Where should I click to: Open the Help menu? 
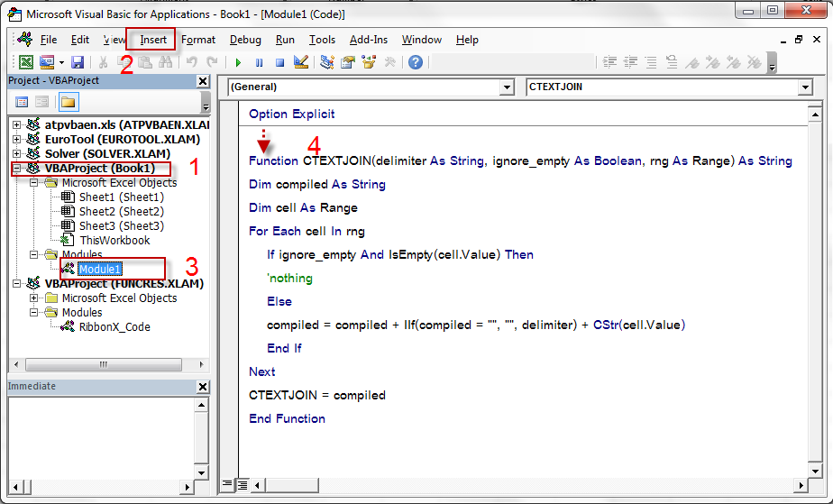tap(467, 40)
